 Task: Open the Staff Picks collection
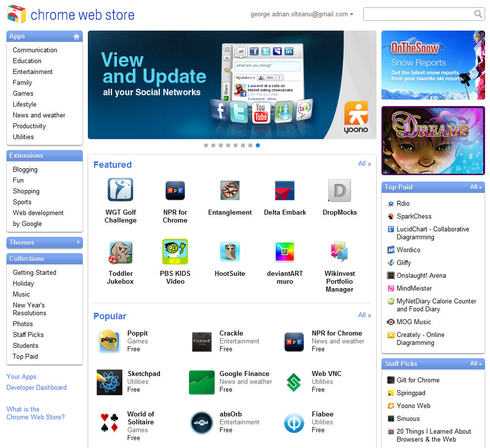[x=28, y=335]
